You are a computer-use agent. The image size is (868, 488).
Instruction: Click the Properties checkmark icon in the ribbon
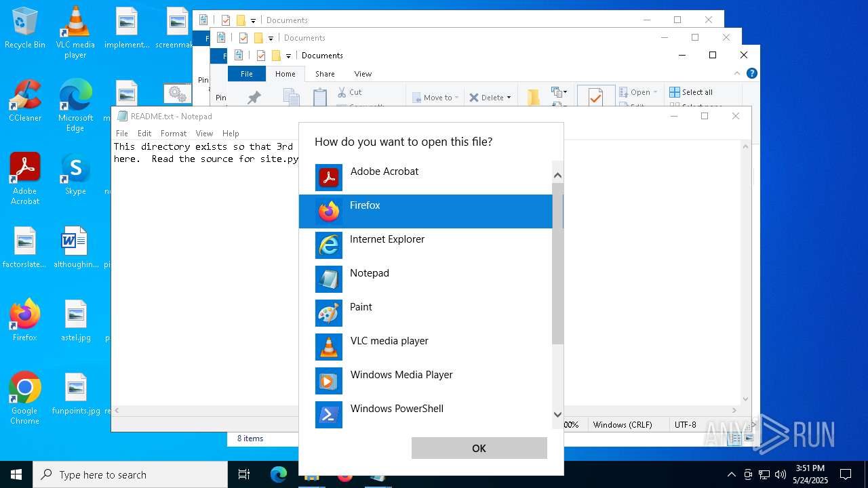(595, 97)
